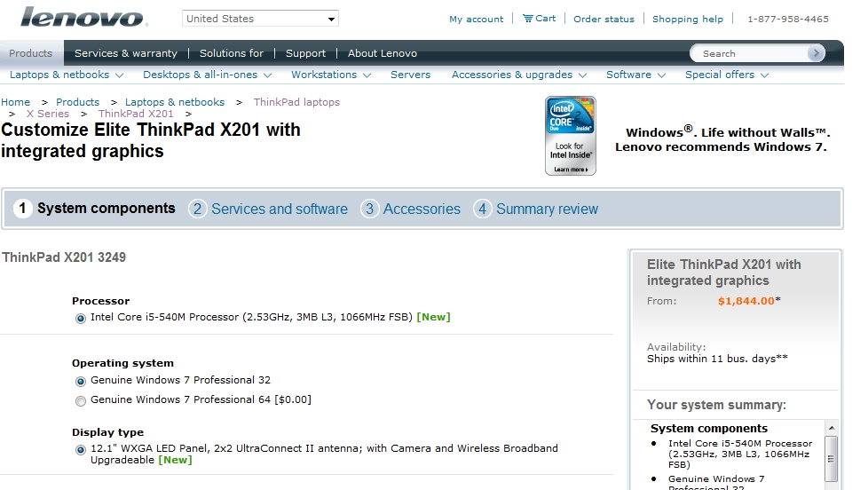Go to Accessories step
The image size is (868, 490).
tap(422, 209)
